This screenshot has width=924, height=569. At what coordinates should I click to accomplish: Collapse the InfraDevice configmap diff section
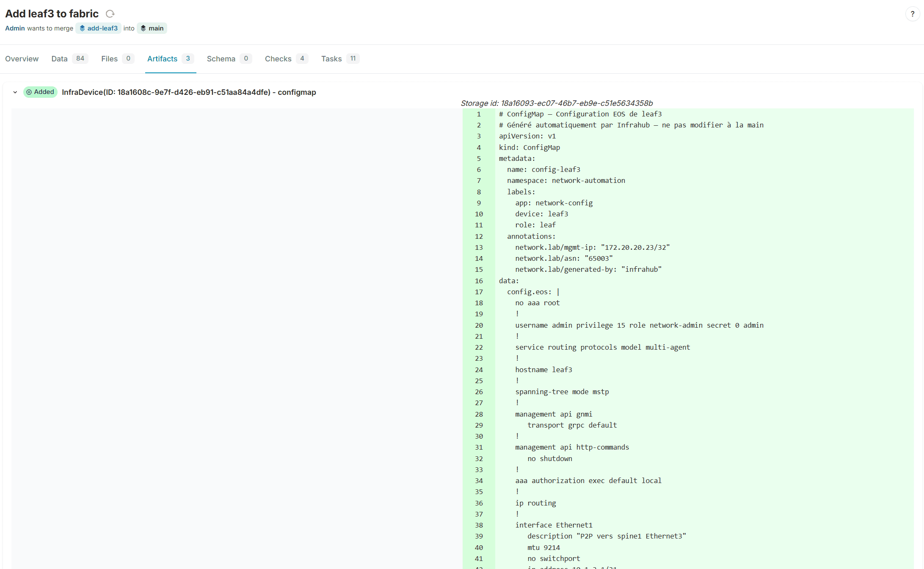point(15,92)
